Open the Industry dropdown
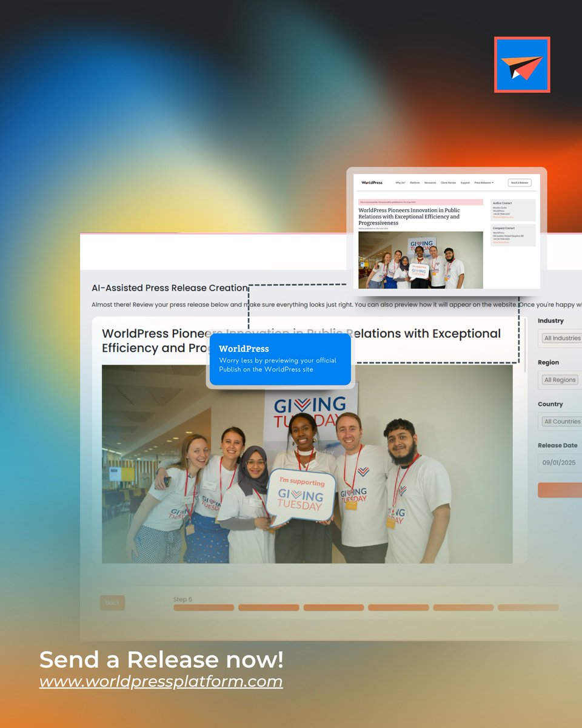The height and width of the screenshot is (728, 582). [561, 338]
